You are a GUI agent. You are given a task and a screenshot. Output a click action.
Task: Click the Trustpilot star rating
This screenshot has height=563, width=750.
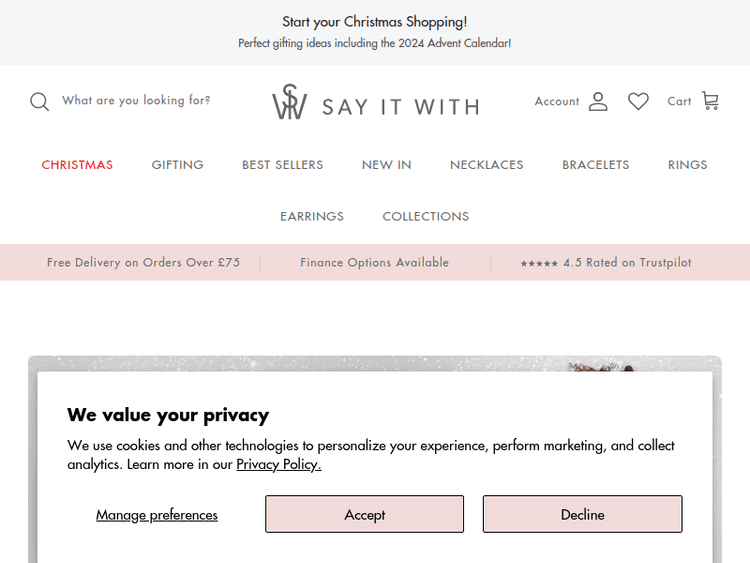tap(605, 263)
